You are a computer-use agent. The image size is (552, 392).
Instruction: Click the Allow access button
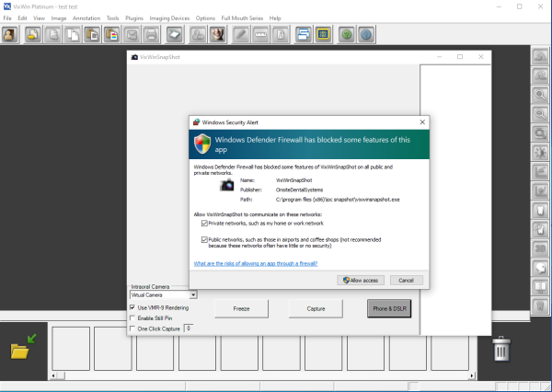(x=362, y=280)
